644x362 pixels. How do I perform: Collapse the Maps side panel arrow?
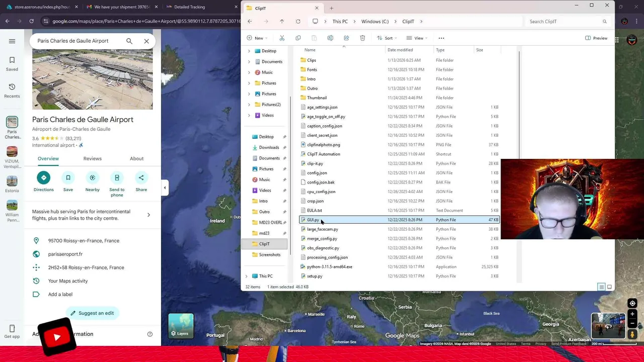tap(165, 188)
